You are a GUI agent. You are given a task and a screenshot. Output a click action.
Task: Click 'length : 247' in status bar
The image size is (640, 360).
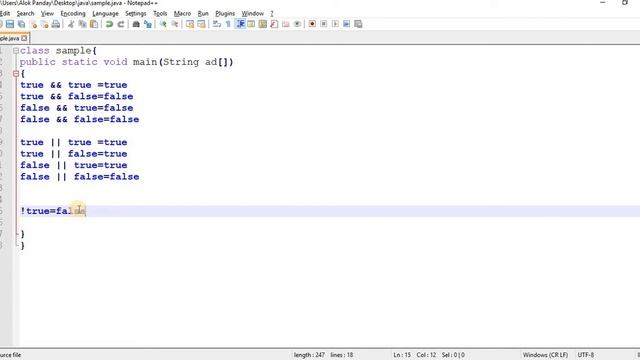click(x=309, y=355)
